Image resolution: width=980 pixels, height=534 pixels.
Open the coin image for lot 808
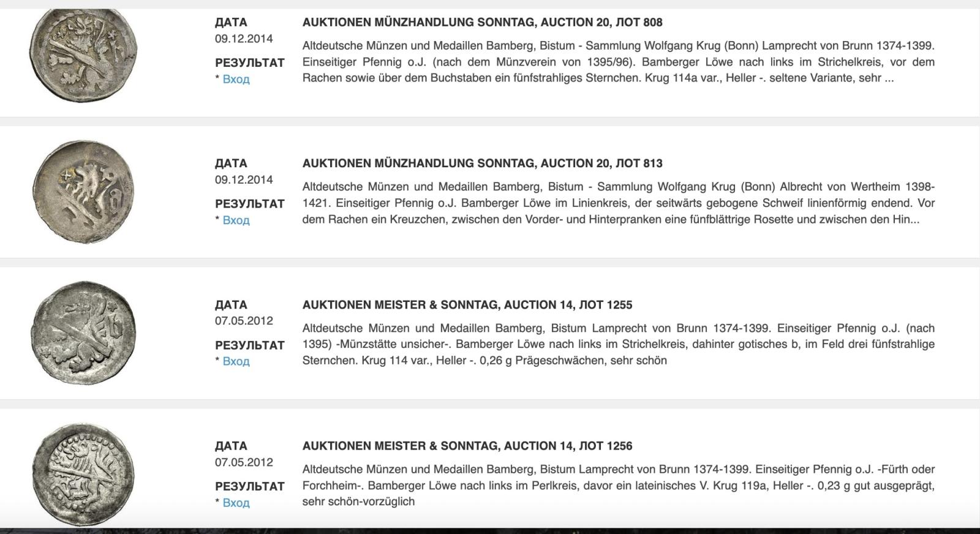pyautogui.click(x=83, y=56)
